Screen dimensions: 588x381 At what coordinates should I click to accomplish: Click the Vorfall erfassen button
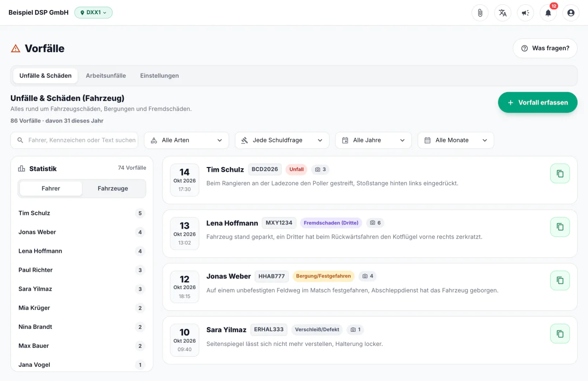point(538,102)
